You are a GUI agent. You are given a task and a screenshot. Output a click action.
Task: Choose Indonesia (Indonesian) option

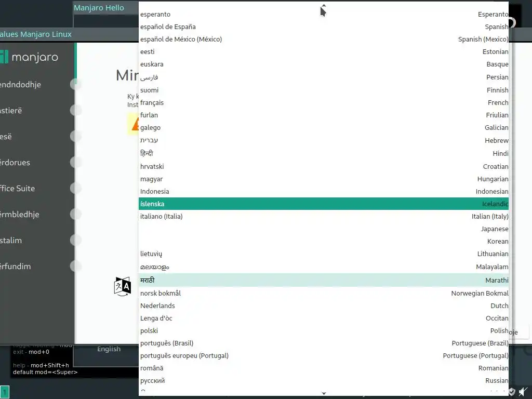324,192
